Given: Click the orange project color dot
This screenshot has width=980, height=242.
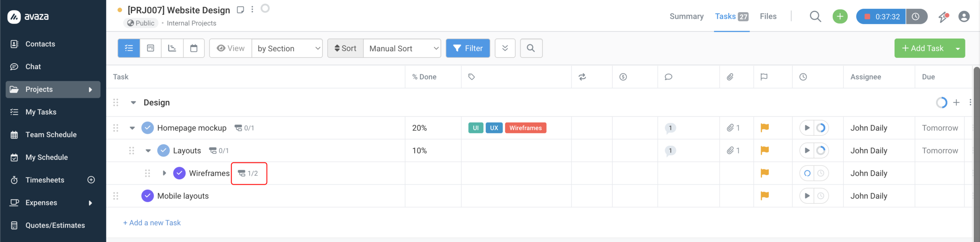Looking at the screenshot, I should coord(120,10).
